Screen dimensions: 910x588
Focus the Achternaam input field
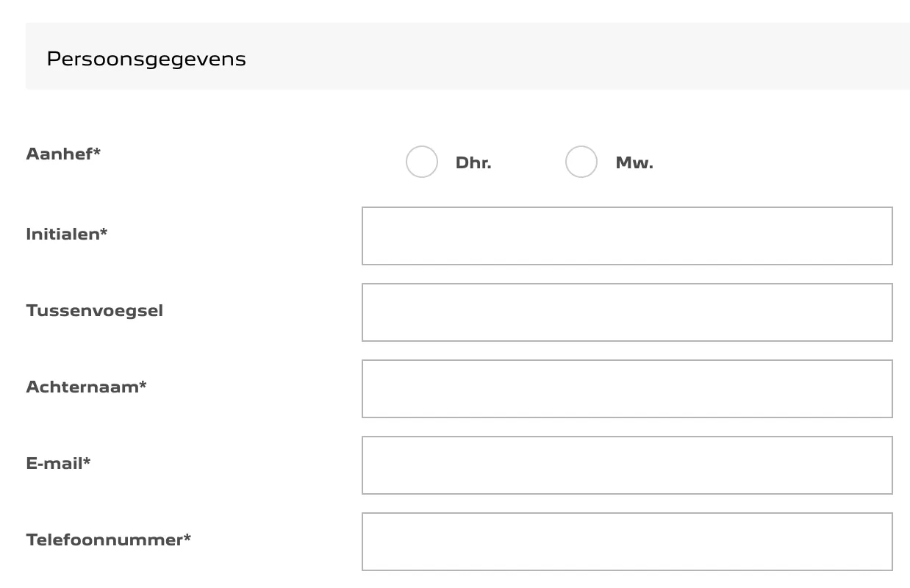tap(627, 389)
